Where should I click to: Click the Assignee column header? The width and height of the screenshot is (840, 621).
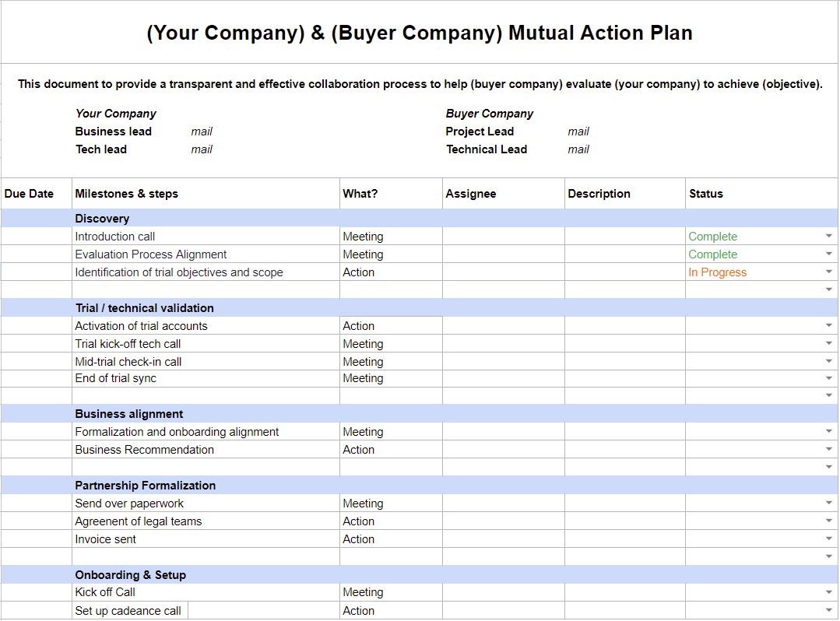coord(471,193)
